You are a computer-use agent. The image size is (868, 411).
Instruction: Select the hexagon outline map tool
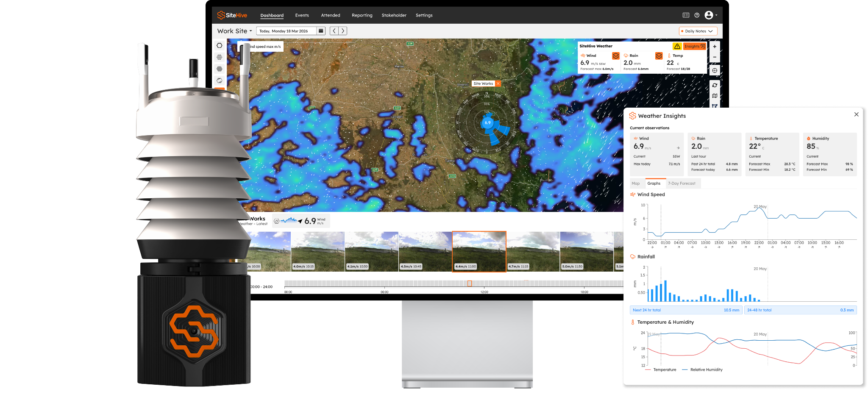pos(219,45)
